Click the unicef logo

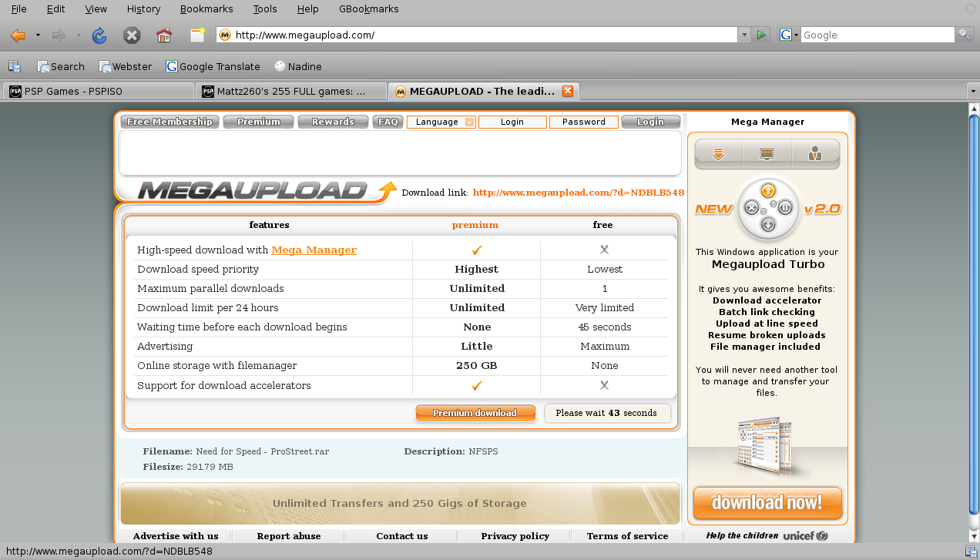pos(806,535)
